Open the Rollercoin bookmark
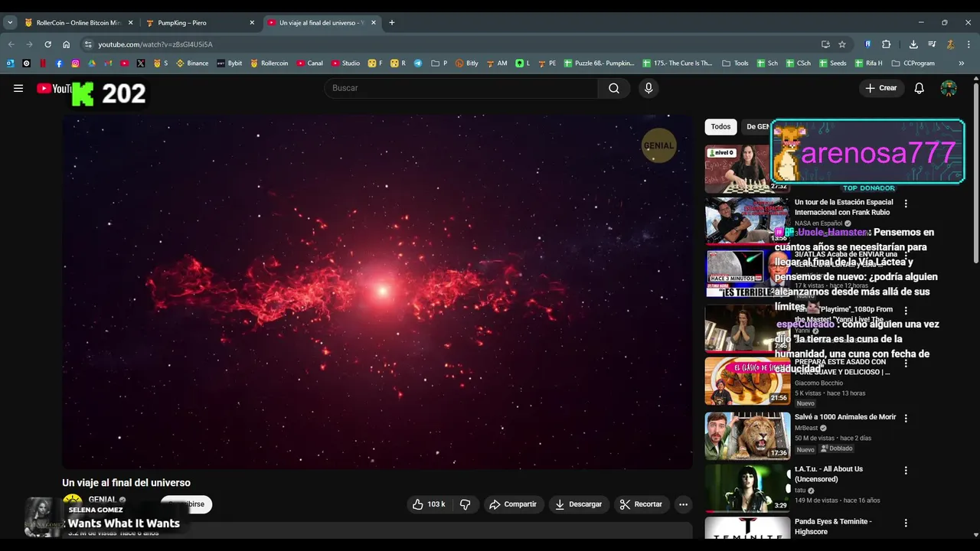Viewport: 980px width, 551px height. 269,64
